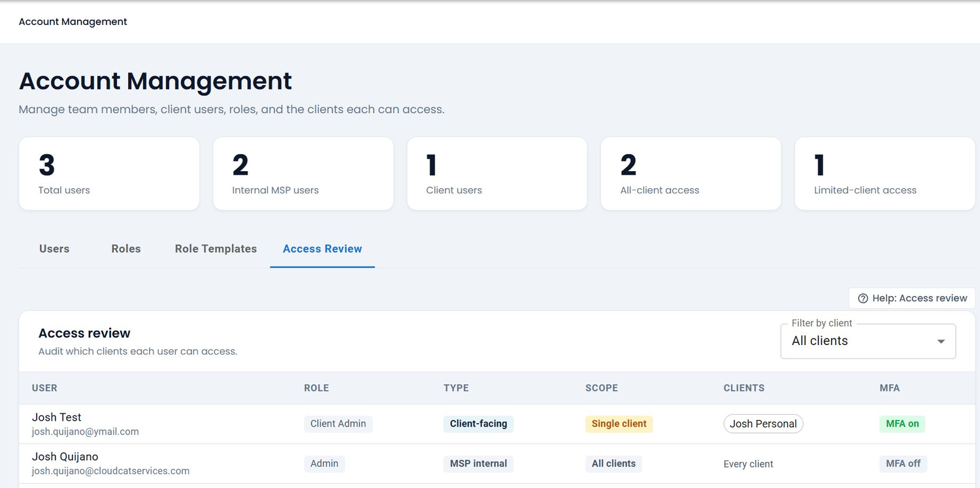Click email josh.quijano@ymail.com
Image resolution: width=980 pixels, height=488 pixels.
[x=86, y=432]
